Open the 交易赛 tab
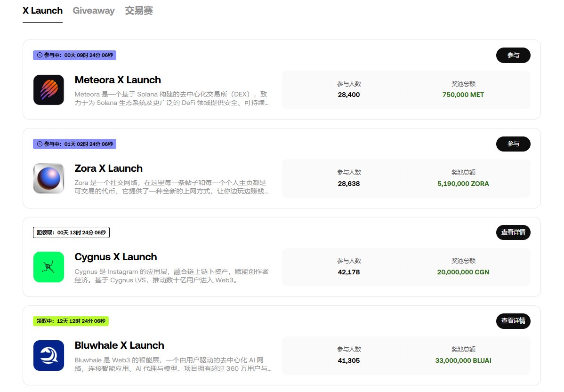Screen dimensions: 564x392 tap(139, 11)
